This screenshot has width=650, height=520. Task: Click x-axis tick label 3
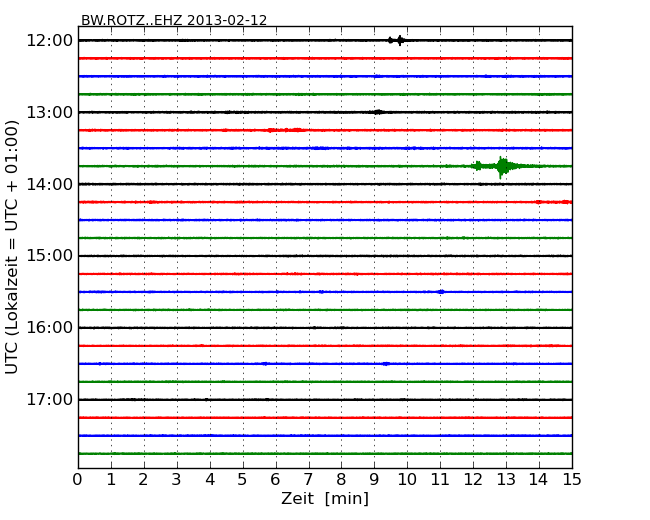(x=177, y=480)
